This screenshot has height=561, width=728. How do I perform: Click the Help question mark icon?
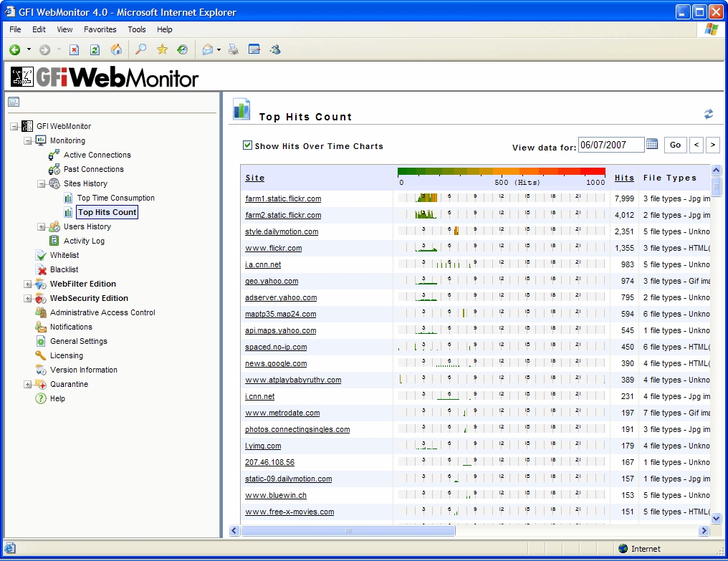click(x=41, y=398)
